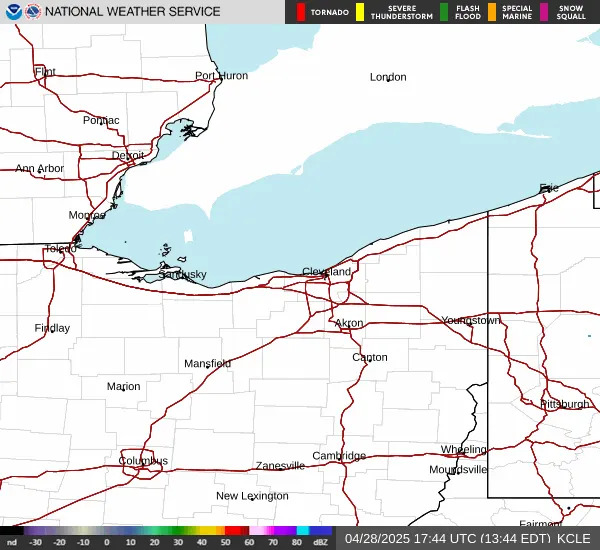Click the Akron city label
This screenshot has height=550, width=600.
tap(349, 323)
